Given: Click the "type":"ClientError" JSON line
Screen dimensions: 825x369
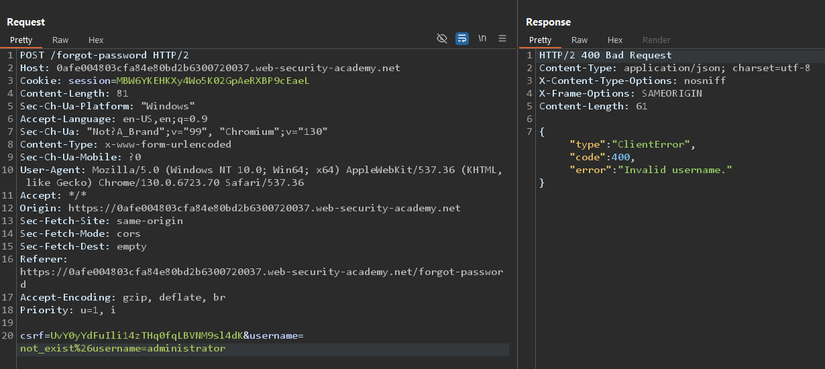Looking at the screenshot, I should 632,144.
